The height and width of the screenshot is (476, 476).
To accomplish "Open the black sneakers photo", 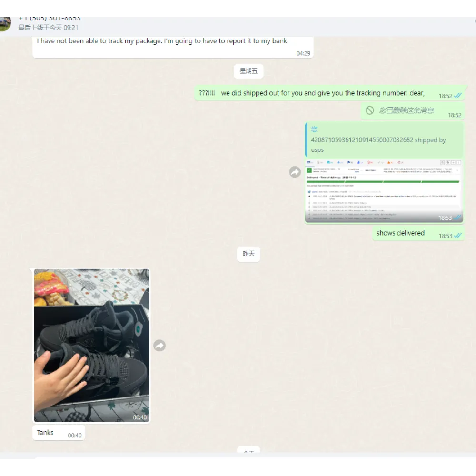I will point(91,346).
